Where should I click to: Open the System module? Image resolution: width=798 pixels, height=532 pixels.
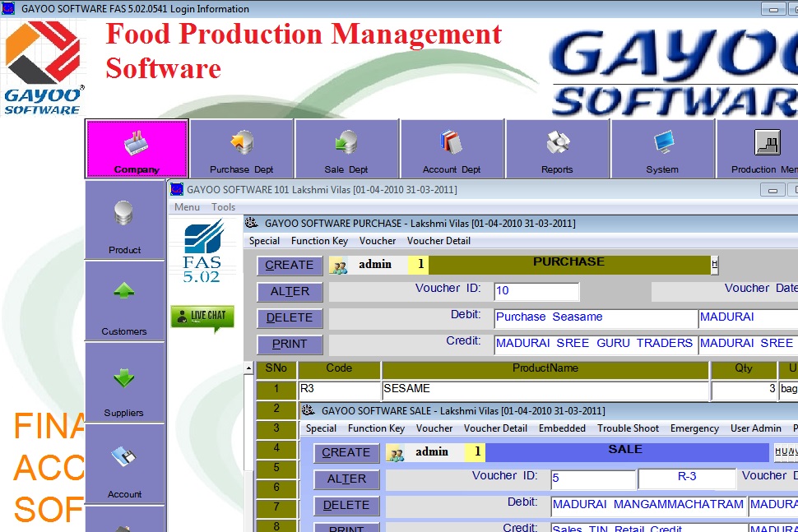[662, 148]
